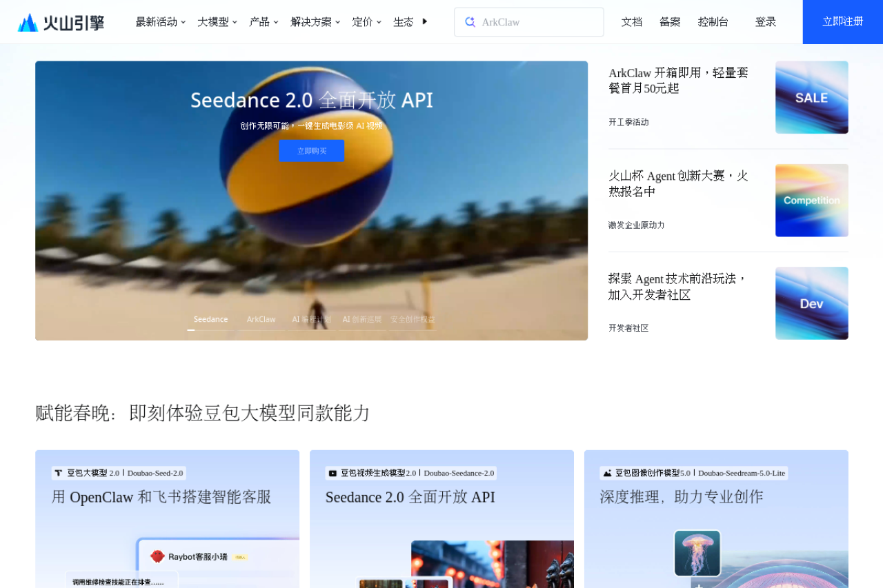
Task: Click the 立即注册 sign-up button
Action: coord(843,22)
